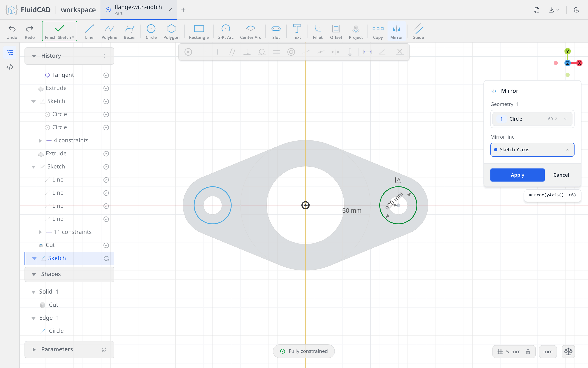
Task: Select the Line tool
Action: [89, 32]
